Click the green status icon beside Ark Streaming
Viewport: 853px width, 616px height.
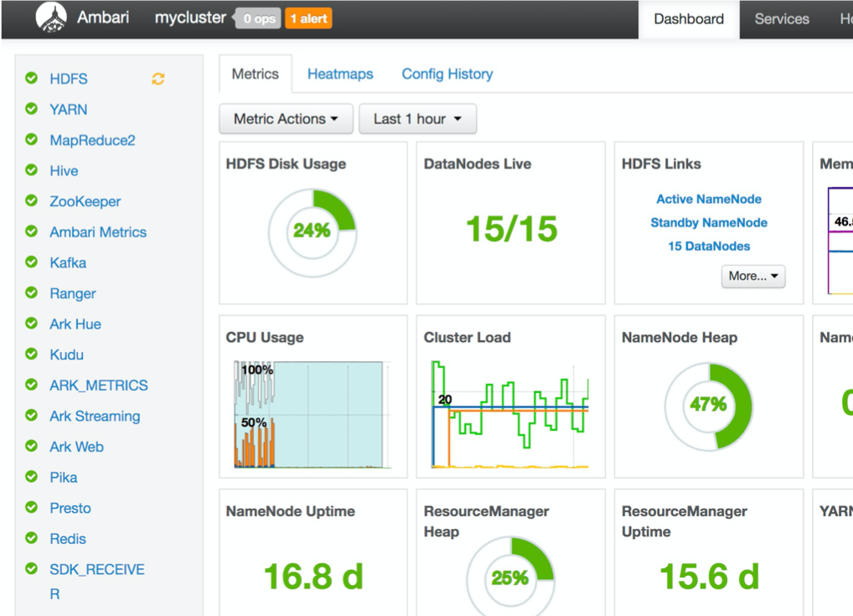32,415
